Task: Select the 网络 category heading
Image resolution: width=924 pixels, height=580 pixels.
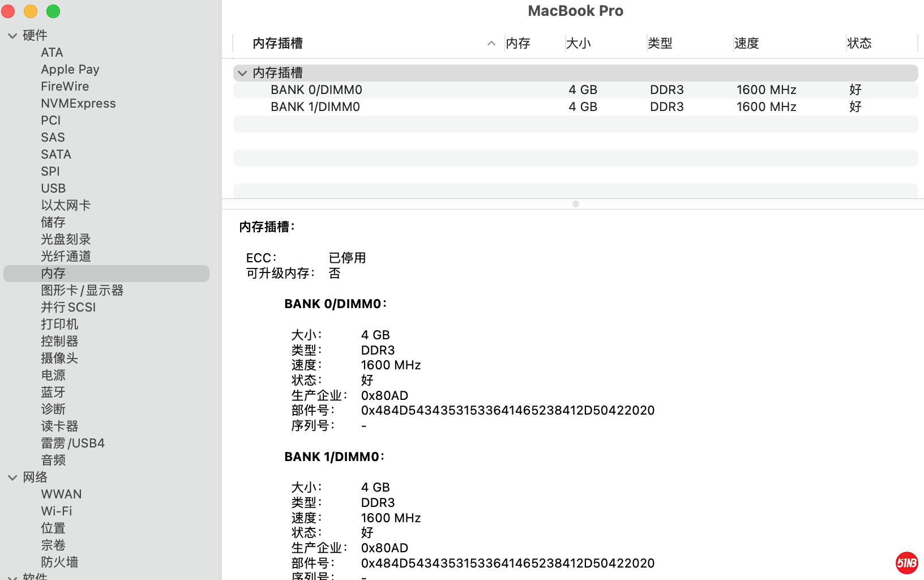Action: point(35,477)
